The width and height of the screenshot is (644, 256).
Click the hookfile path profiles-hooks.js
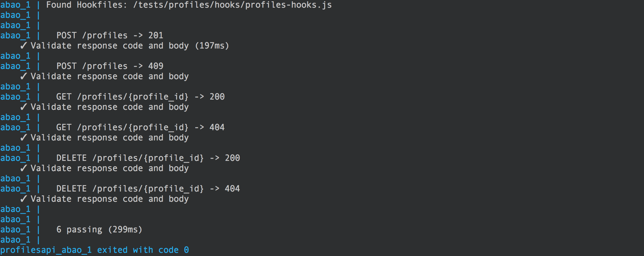232,5
